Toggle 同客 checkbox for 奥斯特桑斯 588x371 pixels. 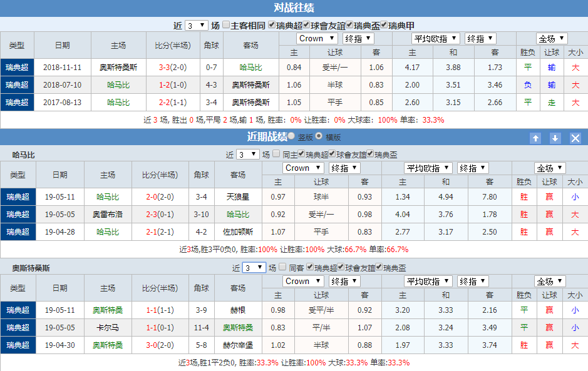[x=282, y=267]
